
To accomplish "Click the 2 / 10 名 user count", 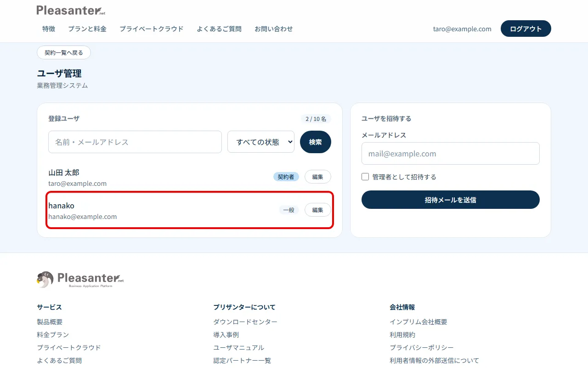I will [x=316, y=119].
